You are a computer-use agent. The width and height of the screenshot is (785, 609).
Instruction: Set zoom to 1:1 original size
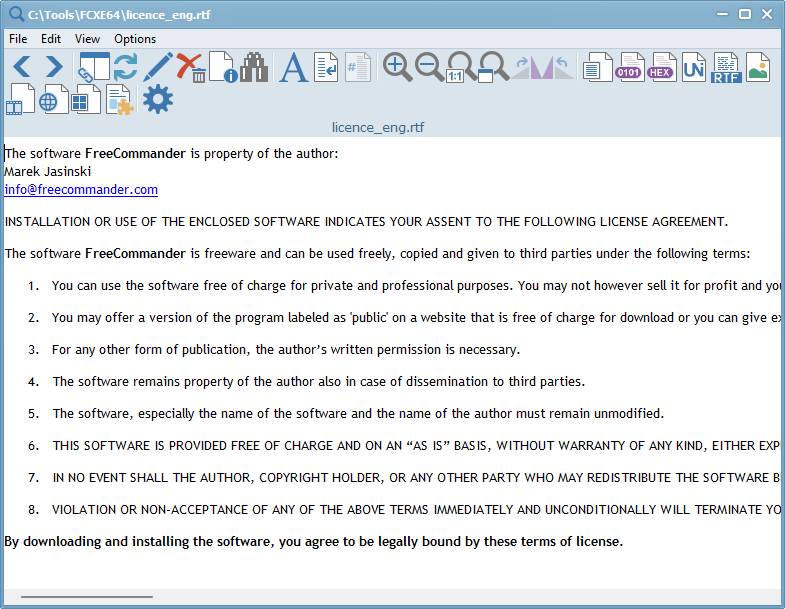[462, 67]
